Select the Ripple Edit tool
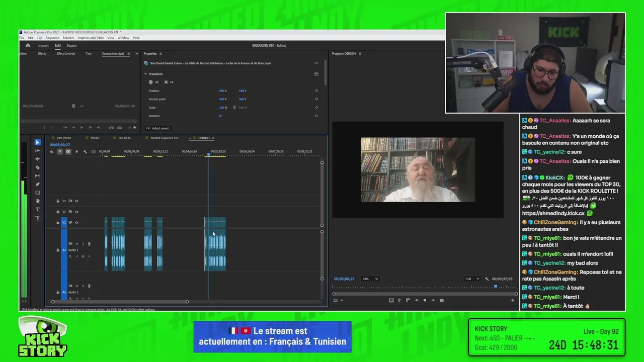The image size is (644, 362). pyautogui.click(x=38, y=159)
